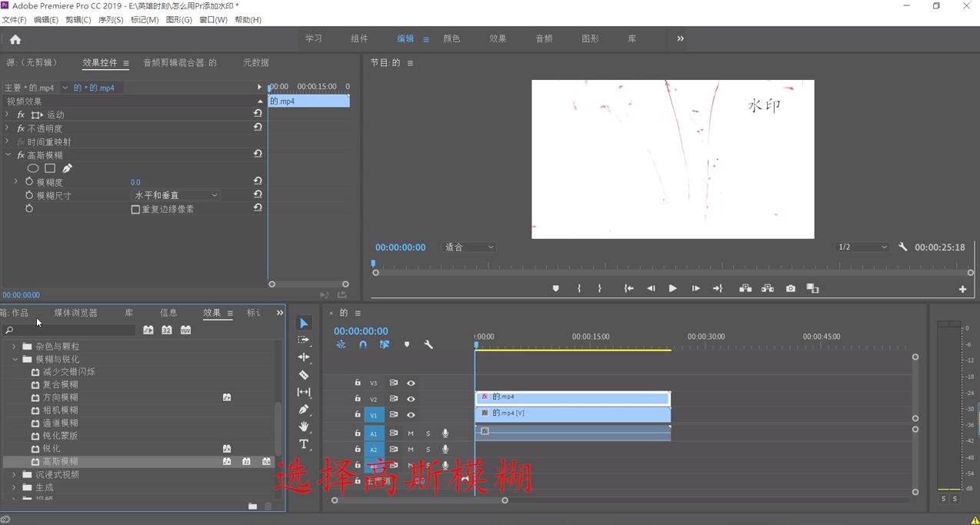Expand the 不透明度 effect
Viewport: 980px width, 525px height.
coord(7,128)
